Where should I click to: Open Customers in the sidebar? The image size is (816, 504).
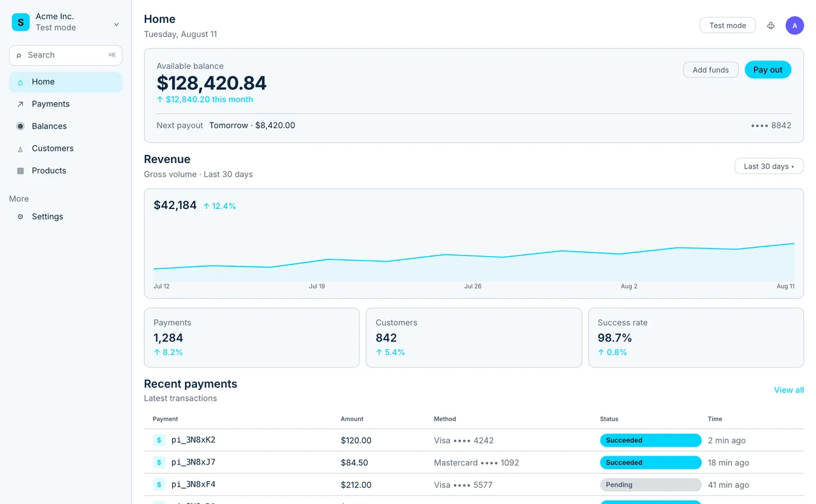click(x=66, y=148)
